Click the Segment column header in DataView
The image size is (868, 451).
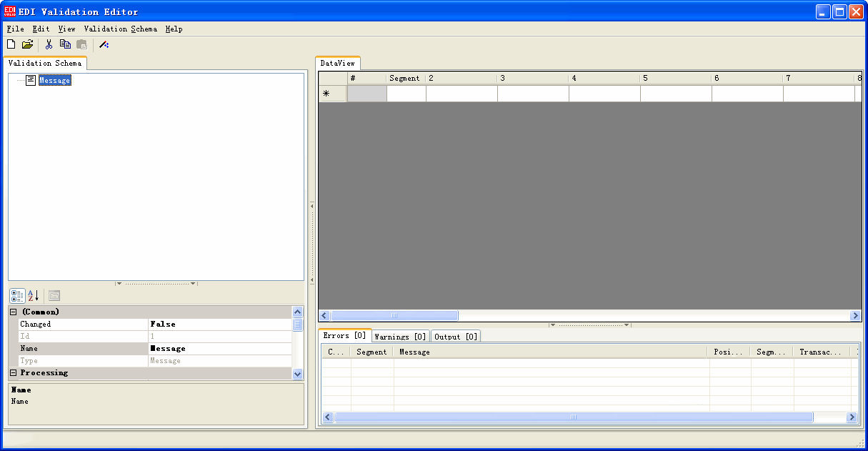tap(404, 78)
